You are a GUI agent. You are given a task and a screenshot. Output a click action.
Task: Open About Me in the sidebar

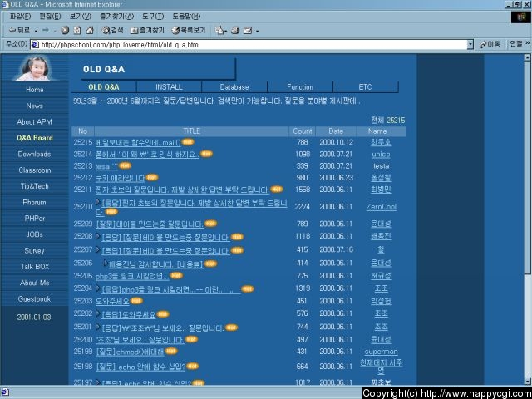[35, 283]
